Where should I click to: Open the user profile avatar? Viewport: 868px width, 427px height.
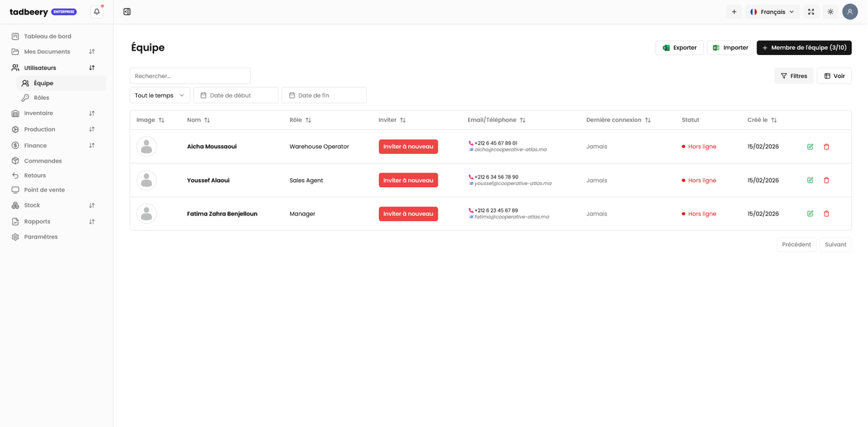(x=850, y=12)
